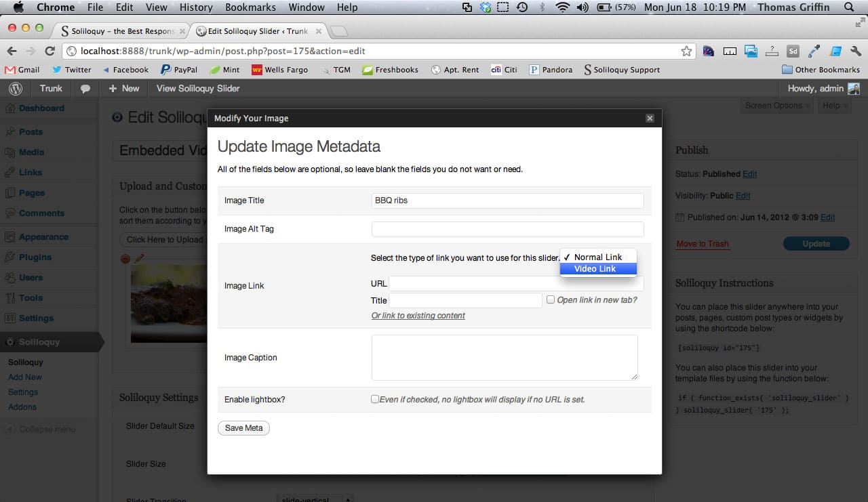Click the pencil modify image icon
The width and height of the screenshot is (868, 502).
[x=139, y=258]
